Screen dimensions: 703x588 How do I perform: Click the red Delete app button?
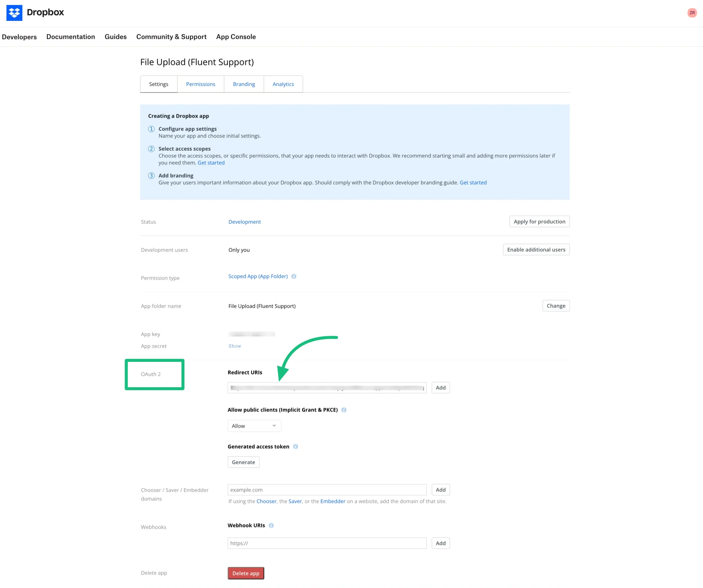[x=246, y=573]
